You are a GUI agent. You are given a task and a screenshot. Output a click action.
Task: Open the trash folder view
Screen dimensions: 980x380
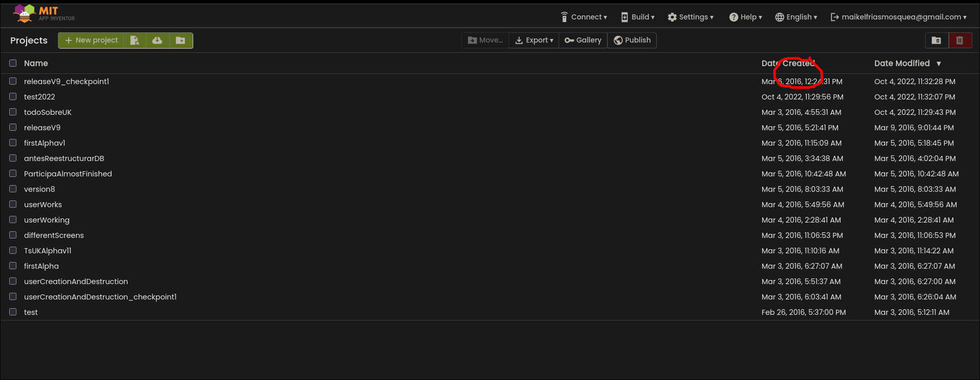pos(936,41)
